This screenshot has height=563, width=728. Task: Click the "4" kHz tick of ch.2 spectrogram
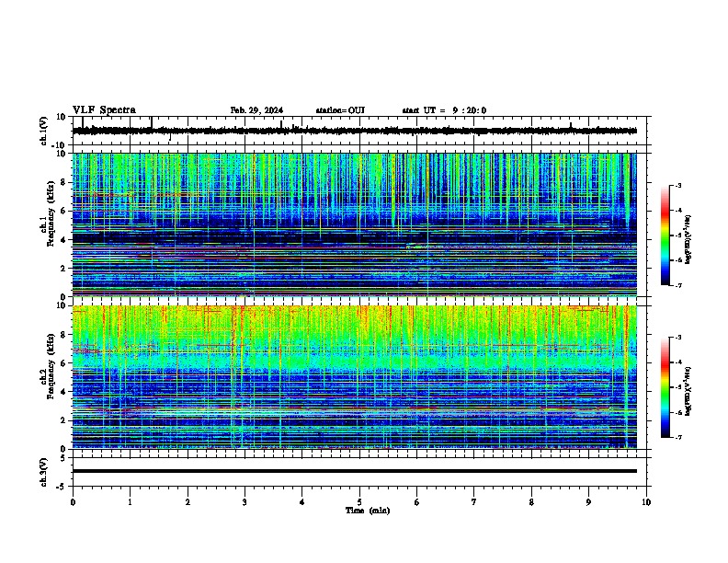[x=64, y=392]
